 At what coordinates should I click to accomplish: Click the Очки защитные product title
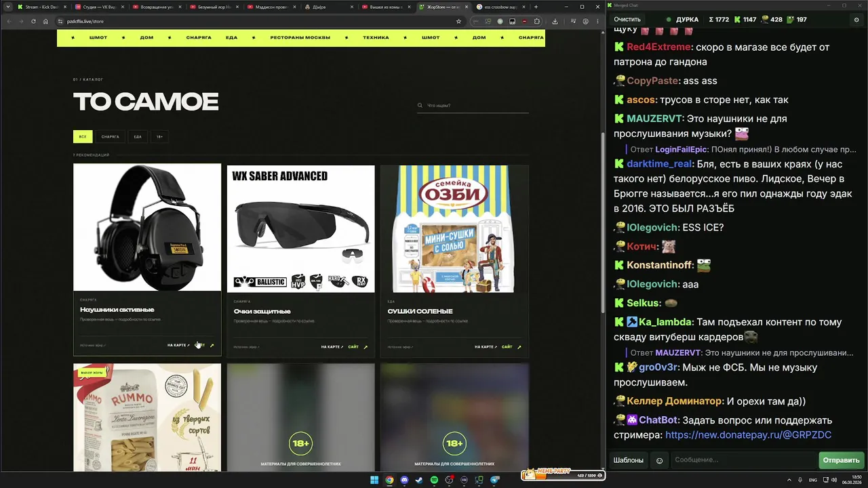pos(262,312)
